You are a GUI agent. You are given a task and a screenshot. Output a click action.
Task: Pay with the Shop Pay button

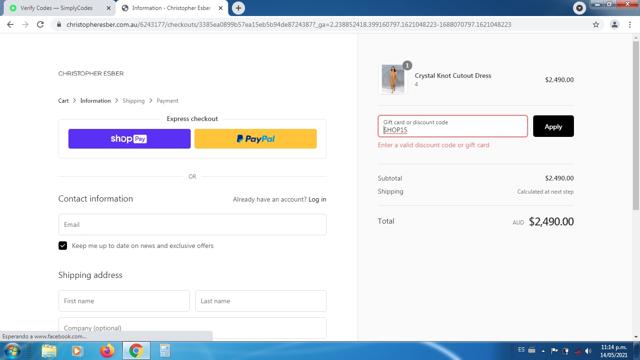pyautogui.click(x=129, y=139)
